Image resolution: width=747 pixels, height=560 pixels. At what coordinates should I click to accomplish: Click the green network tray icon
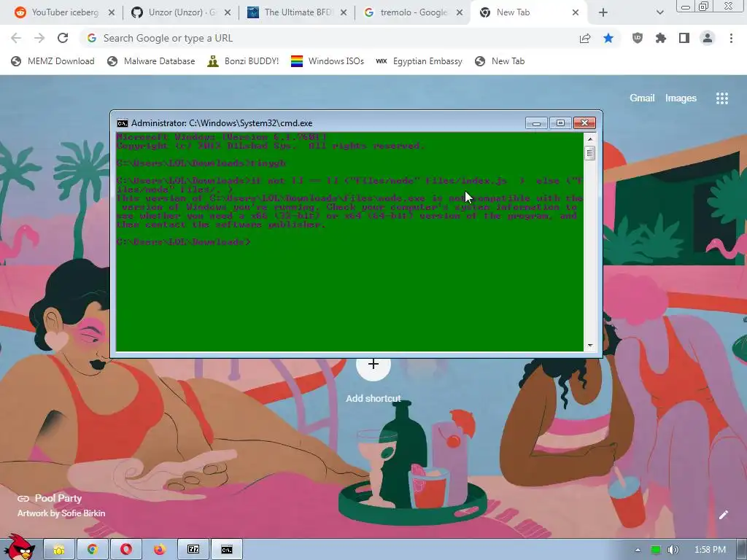point(656,550)
